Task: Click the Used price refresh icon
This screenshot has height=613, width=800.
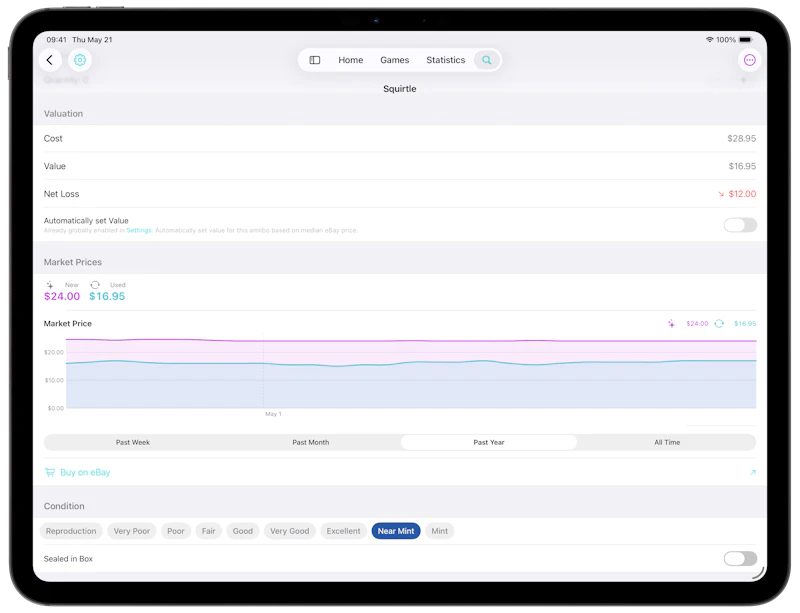Action: [x=95, y=285]
